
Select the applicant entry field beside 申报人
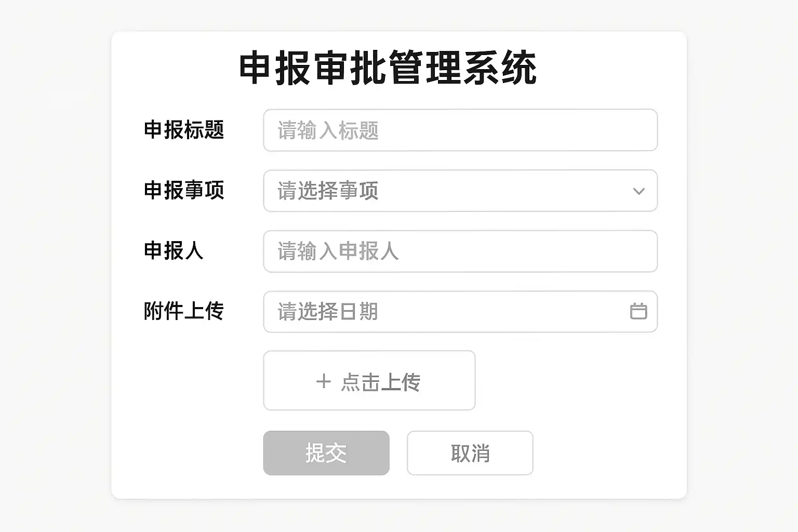coord(460,251)
